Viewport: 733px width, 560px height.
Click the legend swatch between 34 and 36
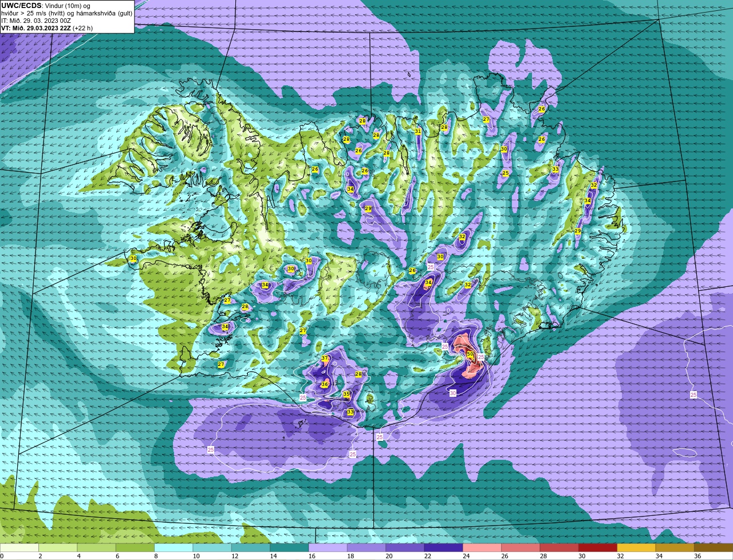point(675,548)
